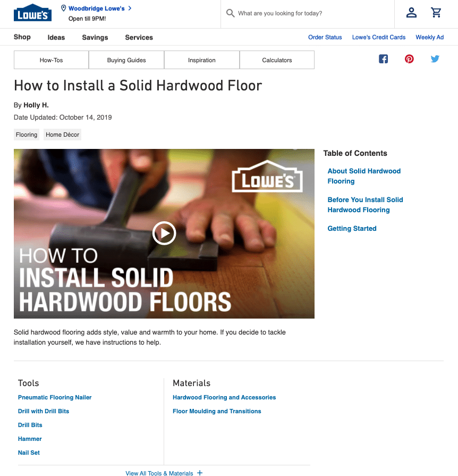This screenshot has height=476, width=458.
Task: Click the plus icon beside View All Tools
Action: pyautogui.click(x=200, y=473)
